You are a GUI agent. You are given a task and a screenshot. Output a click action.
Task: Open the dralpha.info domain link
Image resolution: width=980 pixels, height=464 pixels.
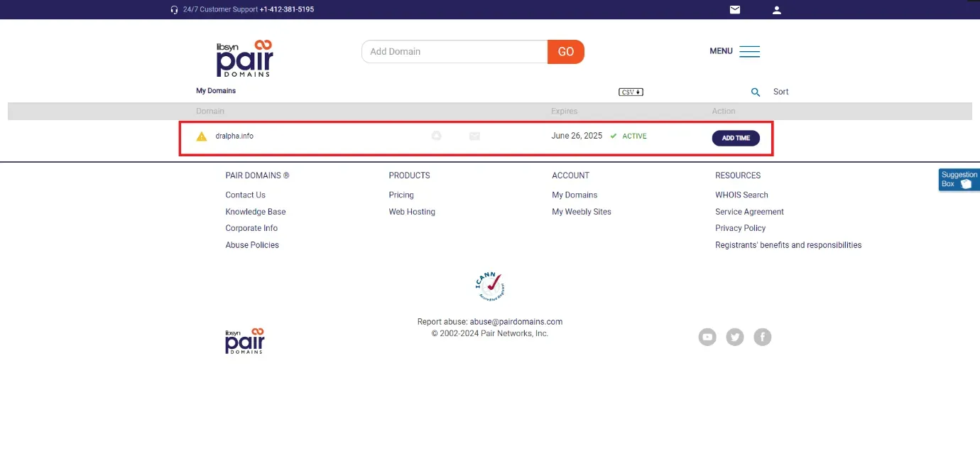[x=234, y=136]
